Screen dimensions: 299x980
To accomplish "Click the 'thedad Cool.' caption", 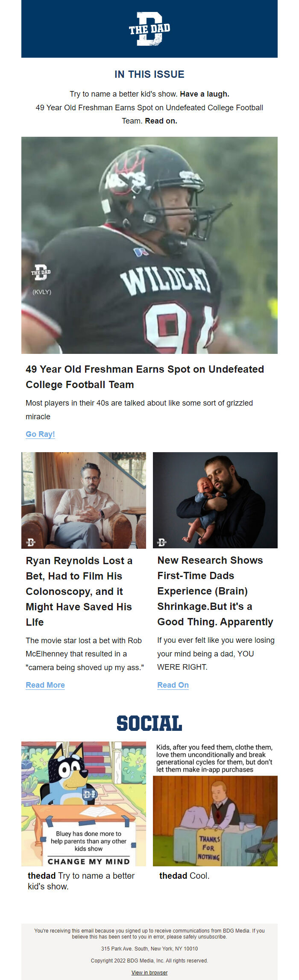I will (x=185, y=876).
